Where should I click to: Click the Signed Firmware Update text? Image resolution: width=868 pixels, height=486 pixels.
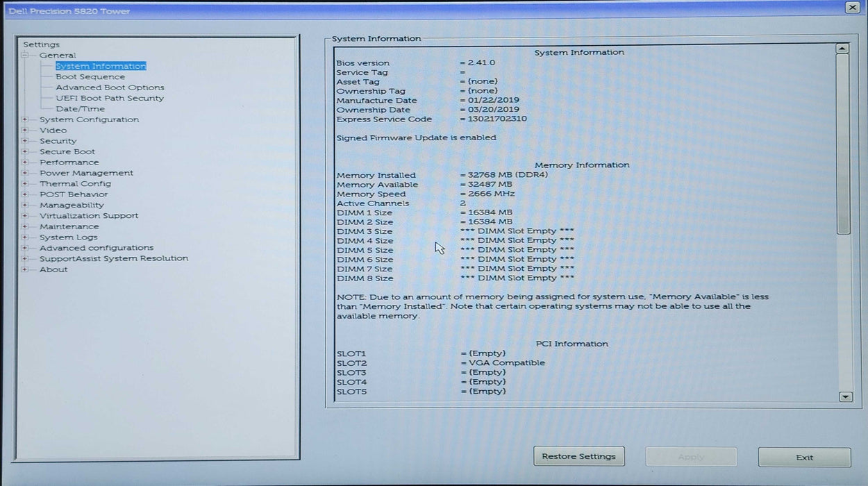tap(416, 137)
